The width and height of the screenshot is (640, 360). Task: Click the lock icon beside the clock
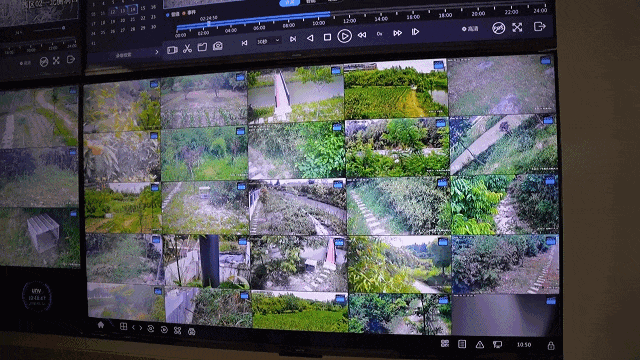[551, 346]
